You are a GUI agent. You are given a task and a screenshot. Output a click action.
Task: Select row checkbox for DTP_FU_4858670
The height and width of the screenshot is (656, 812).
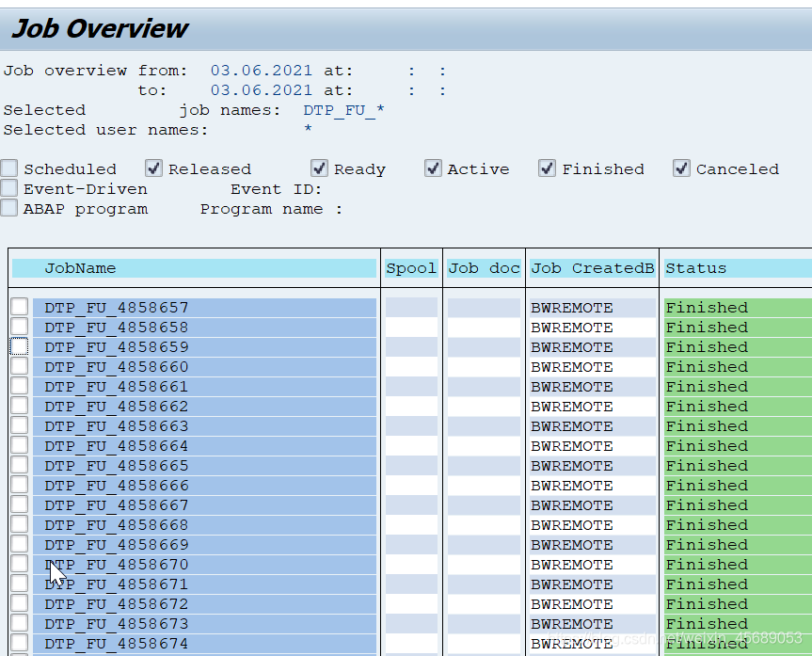pos(19,564)
